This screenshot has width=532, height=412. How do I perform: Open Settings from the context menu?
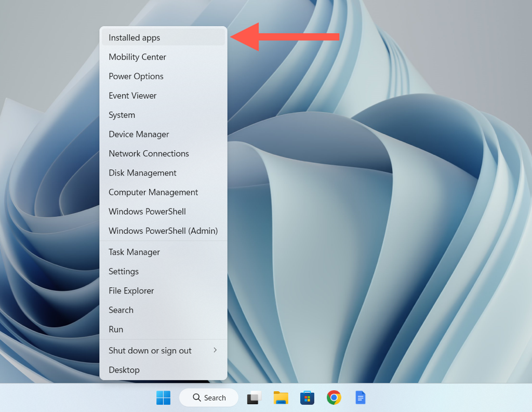pos(163,272)
